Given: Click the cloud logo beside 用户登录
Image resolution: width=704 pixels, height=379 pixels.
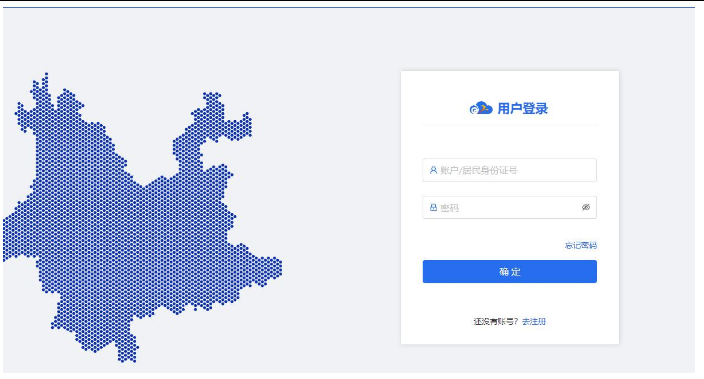Looking at the screenshot, I should tap(481, 108).
